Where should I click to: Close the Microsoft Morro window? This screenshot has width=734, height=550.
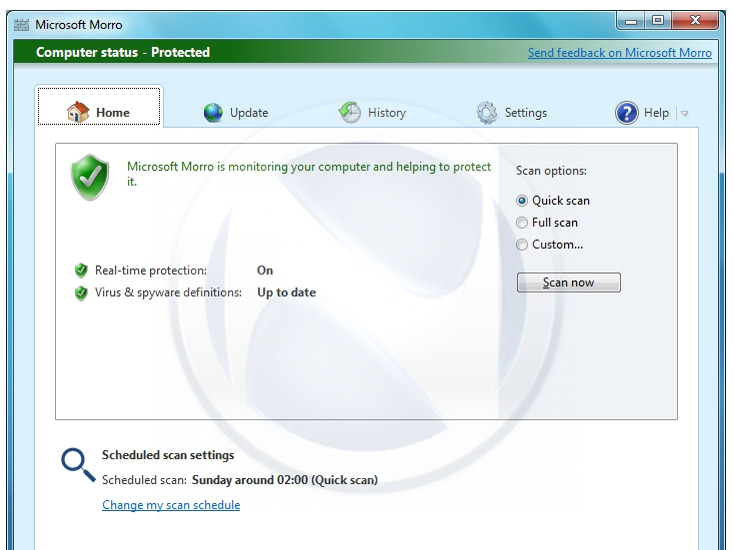[695, 21]
